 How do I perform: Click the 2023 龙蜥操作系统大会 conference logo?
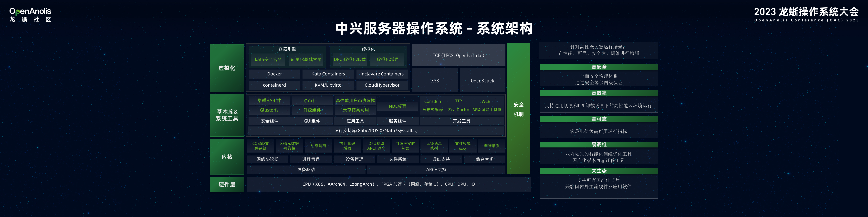click(x=806, y=14)
